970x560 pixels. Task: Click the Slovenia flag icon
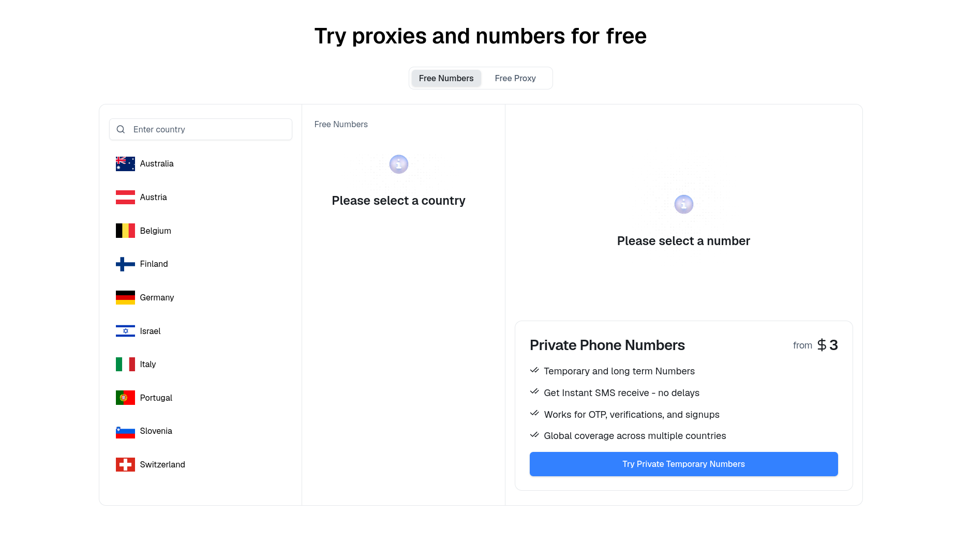(x=125, y=431)
